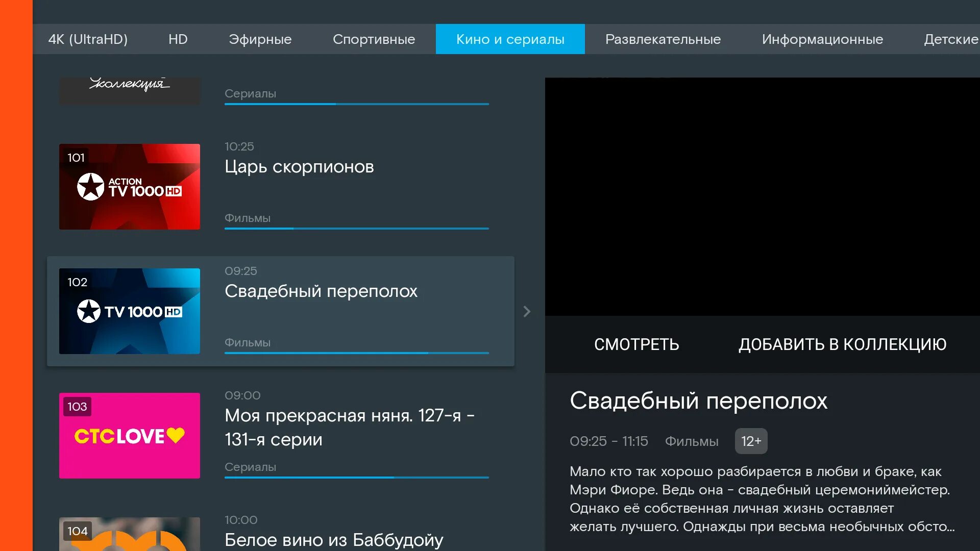Viewport: 980px width, 551px height.
Task: Open the Эфирные category tab
Action: [260, 39]
